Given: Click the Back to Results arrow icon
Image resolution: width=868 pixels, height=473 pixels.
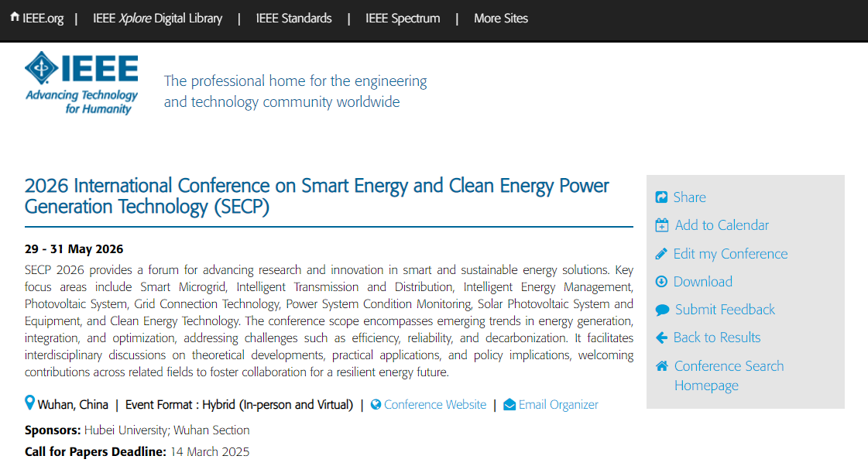Looking at the screenshot, I should [x=661, y=338].
